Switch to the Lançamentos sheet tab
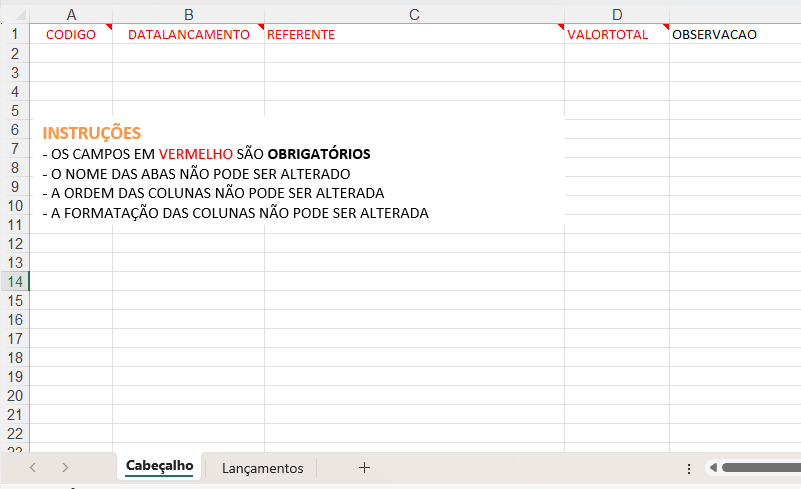The height and width of the screenshot is (489, 801). [262, 468]
